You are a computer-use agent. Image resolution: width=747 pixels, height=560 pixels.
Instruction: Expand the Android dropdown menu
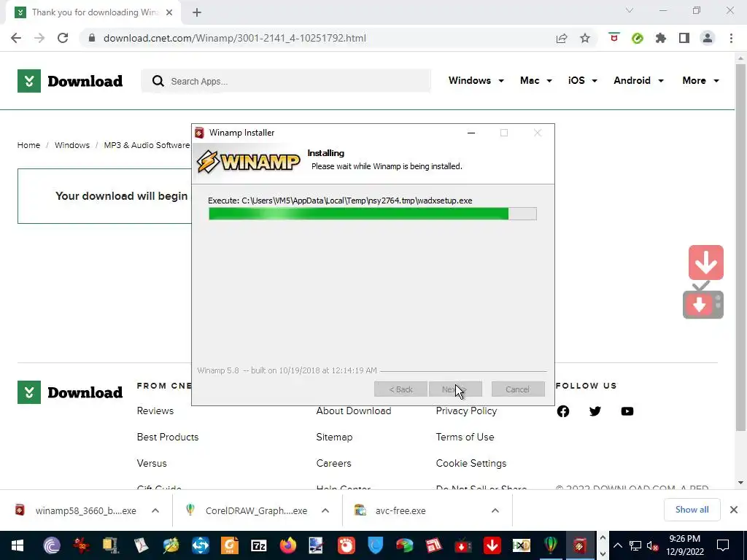coord(638,80)
